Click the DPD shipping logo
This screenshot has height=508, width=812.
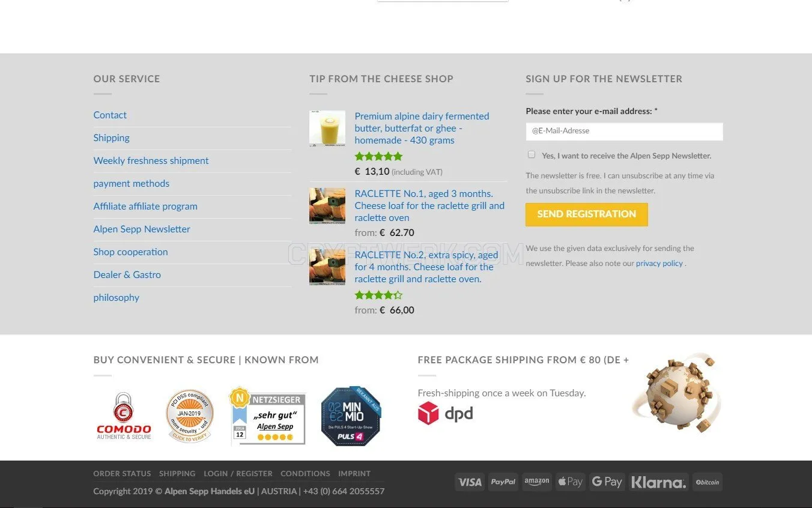point(446,414)
